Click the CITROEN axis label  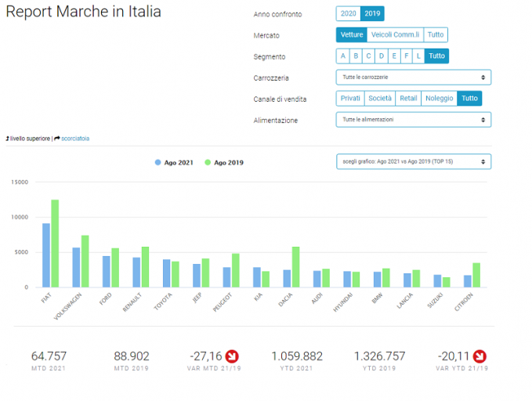(x=464, y=302)
